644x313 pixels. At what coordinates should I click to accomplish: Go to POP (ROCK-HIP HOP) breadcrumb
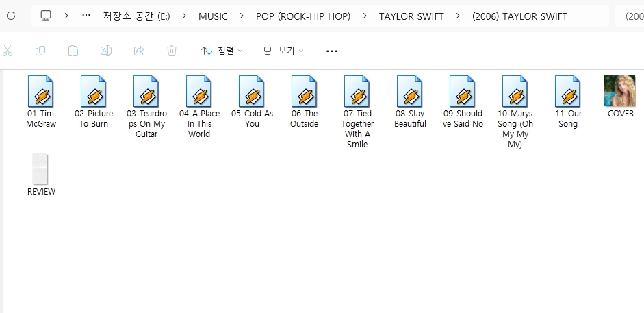(x=302, y=16)
